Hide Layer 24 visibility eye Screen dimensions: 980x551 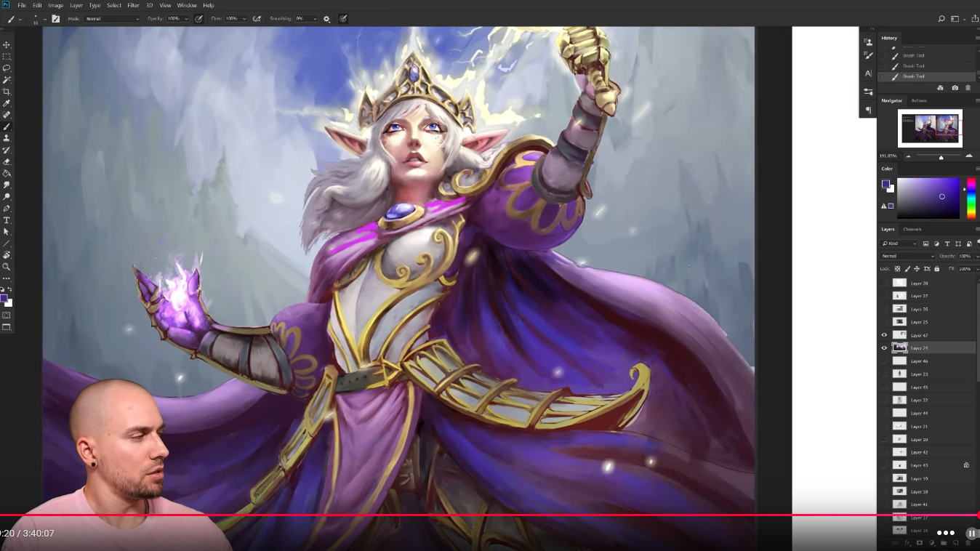(885, 348)
